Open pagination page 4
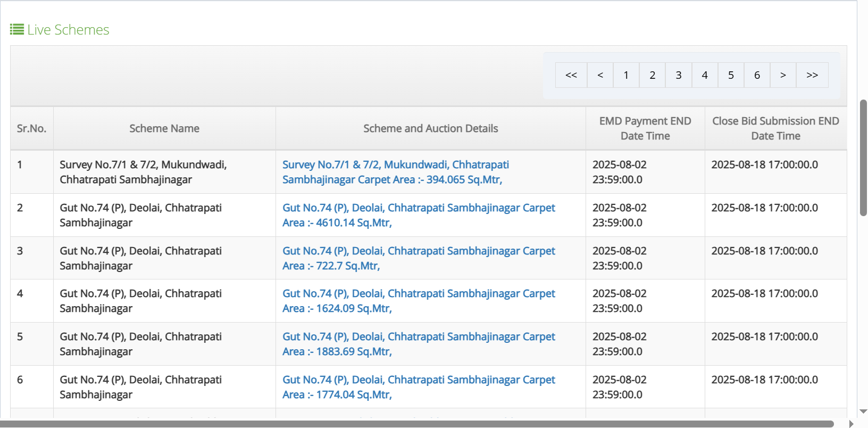This screenshot has height=428, width=868. 705,75
